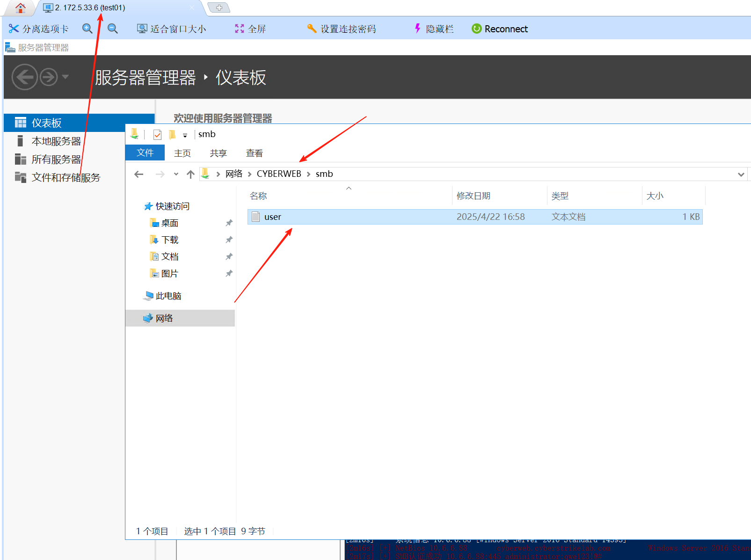Open the new tab plus button

(x=219, y=7)
